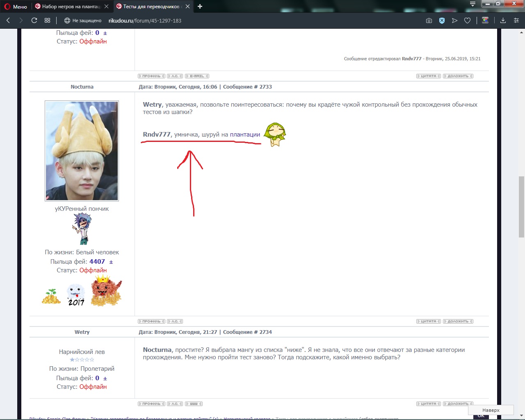
Task: Click Nocturna mention in Wetry's post
Action: pyautogui.click(x=157, y=350)
